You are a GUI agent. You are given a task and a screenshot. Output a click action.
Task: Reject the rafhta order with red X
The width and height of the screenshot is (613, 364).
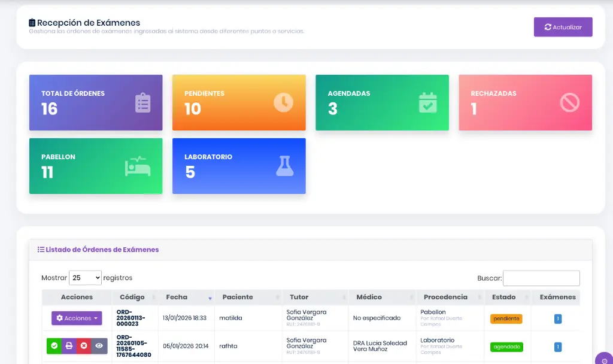coord(84,346)
